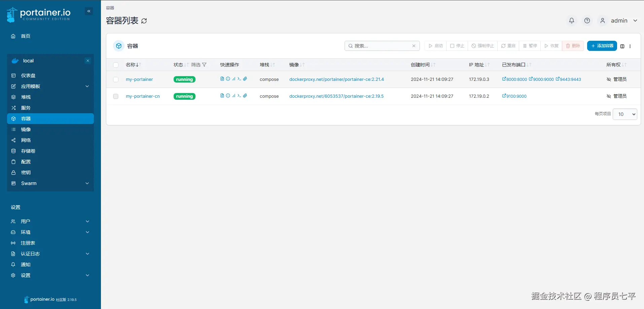
Task: Open exec console icon for my-portainer row
Action: [239, 79]
